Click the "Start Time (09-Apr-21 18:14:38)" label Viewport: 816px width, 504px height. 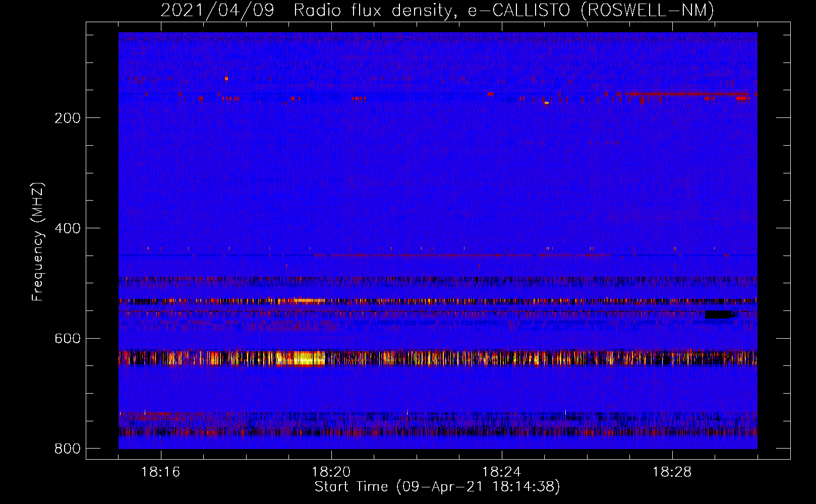[x=437, y=487]
